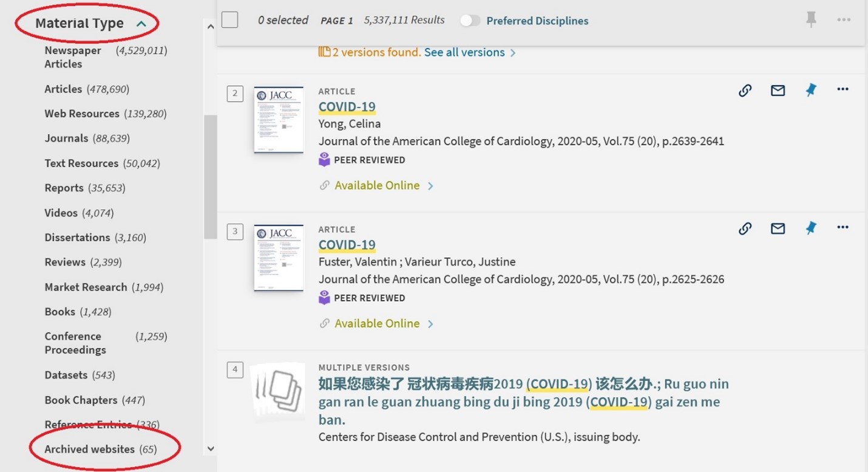Image resolution: width=868 pixels, height=472 pixels.
Task: Copy permalink for Yong's COVID-19 article
Action: tap(745, 89)
